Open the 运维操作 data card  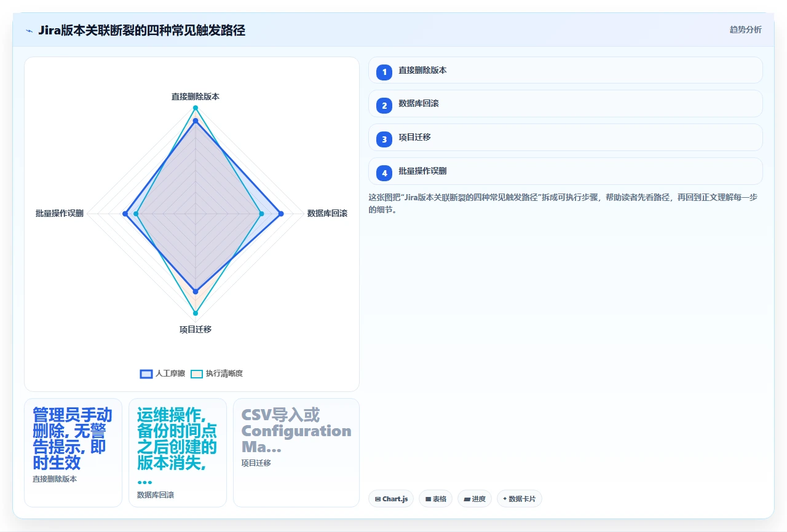178,453
